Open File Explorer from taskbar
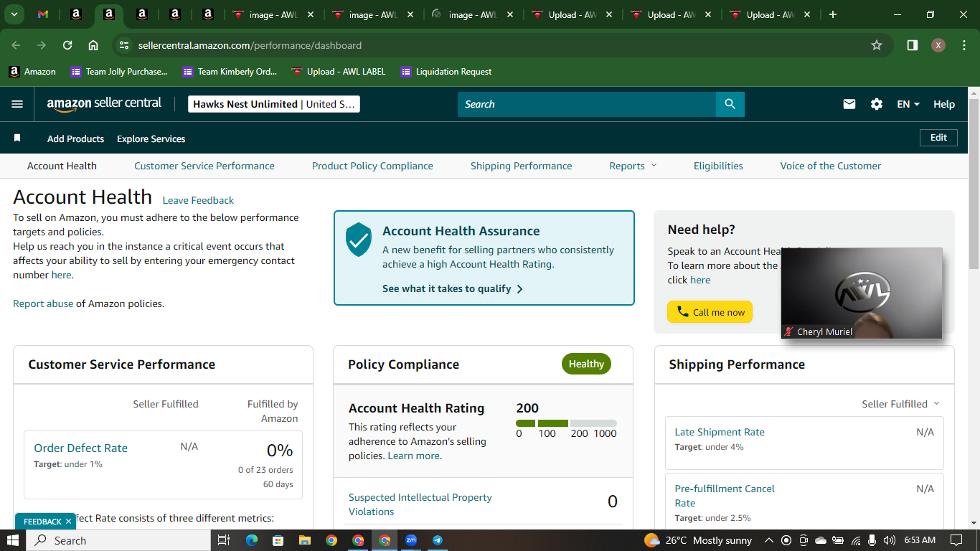 tap(304, 540)
